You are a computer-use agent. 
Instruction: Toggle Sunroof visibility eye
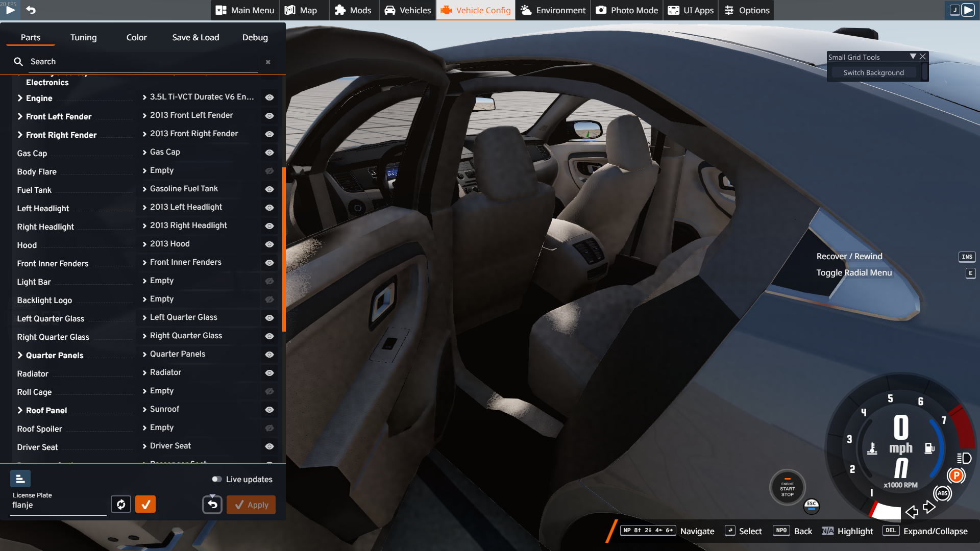269,410
